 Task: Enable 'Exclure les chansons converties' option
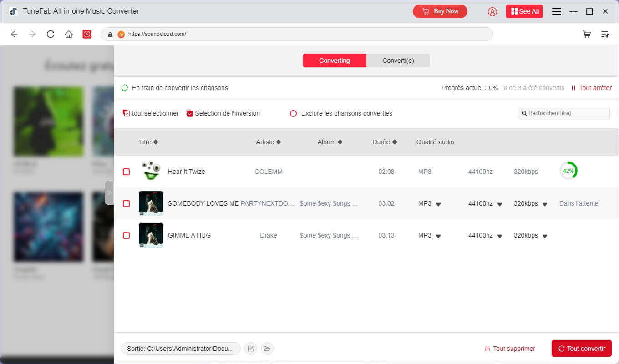click(x=294, y=113)
